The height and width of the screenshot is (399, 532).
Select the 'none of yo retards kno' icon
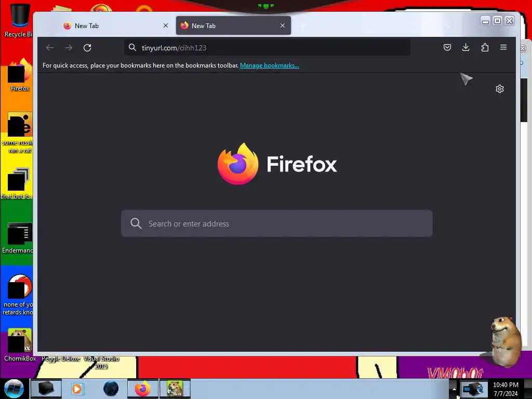(19, 295)
